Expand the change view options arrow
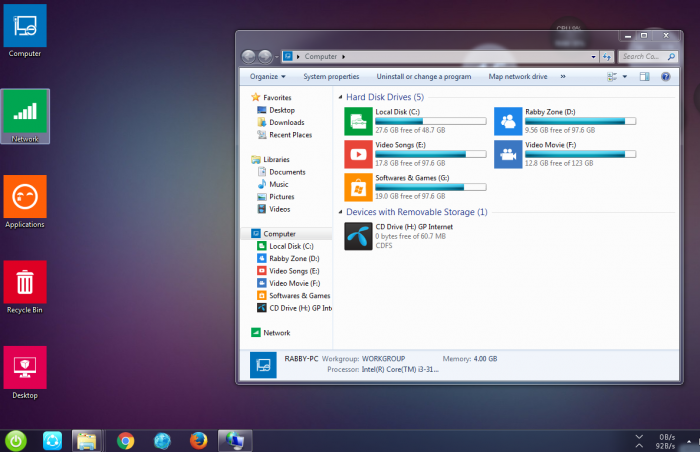 pyautogui.click(x=625, y=76)
